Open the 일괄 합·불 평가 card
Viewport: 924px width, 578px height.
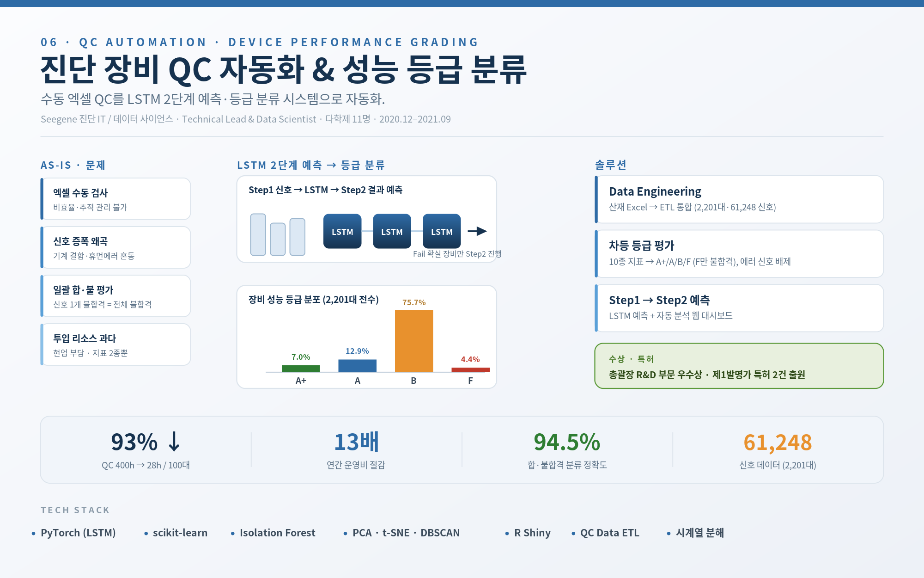tap(115, 296)
